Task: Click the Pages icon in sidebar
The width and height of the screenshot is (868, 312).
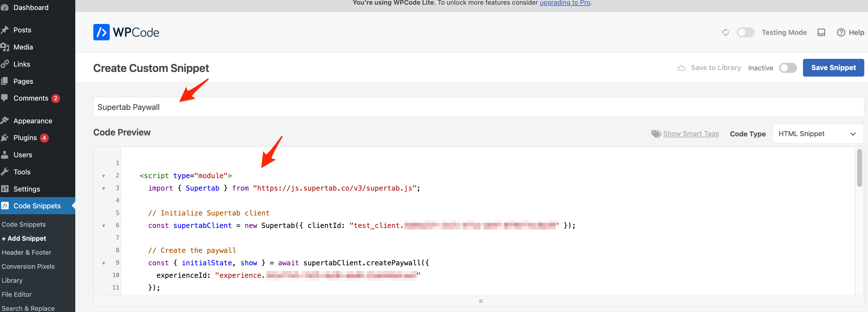Action: tap(5, 81)
